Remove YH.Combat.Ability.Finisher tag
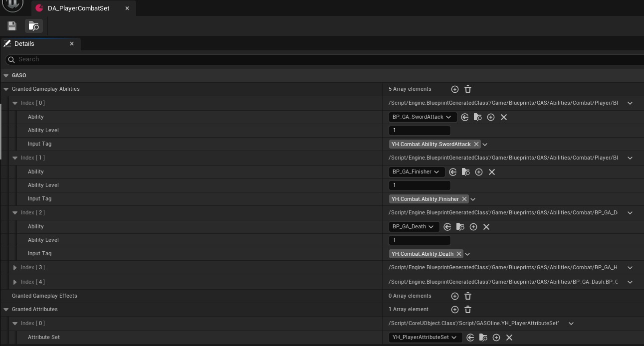The width and height of the screenshot is (644, 346). tap(464, 199)
